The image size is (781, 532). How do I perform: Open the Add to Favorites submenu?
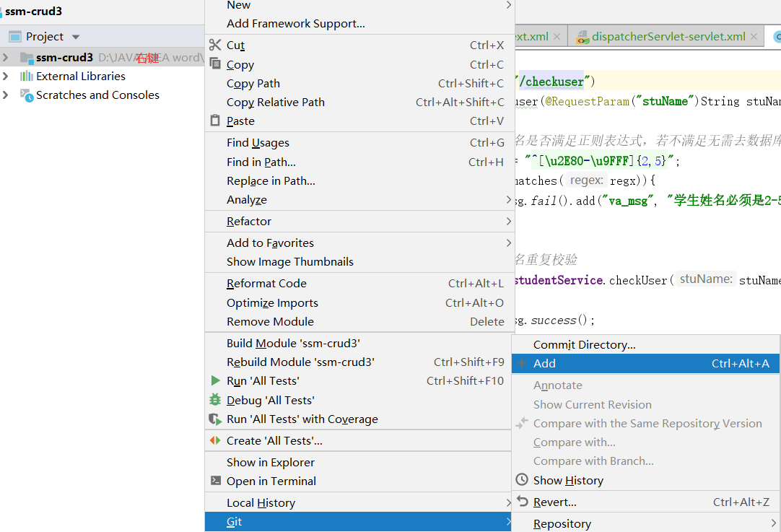pyautogui.click(x=358, y=243)
